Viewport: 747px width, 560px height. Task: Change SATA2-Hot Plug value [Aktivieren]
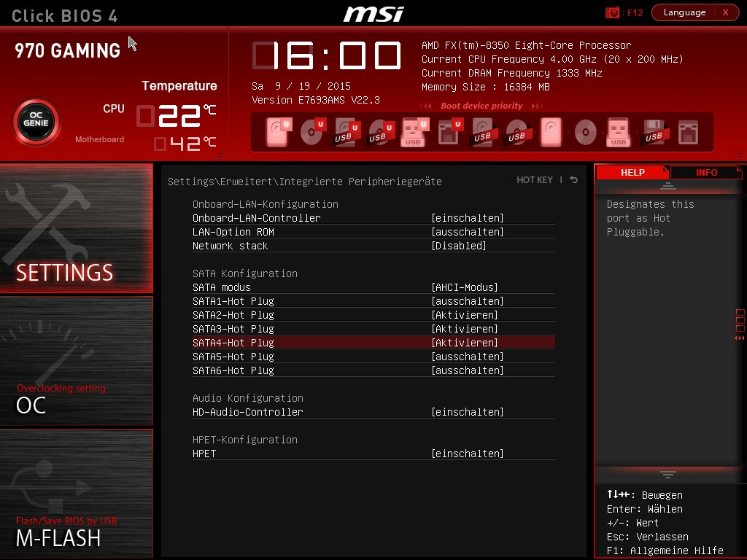[465, 315]
